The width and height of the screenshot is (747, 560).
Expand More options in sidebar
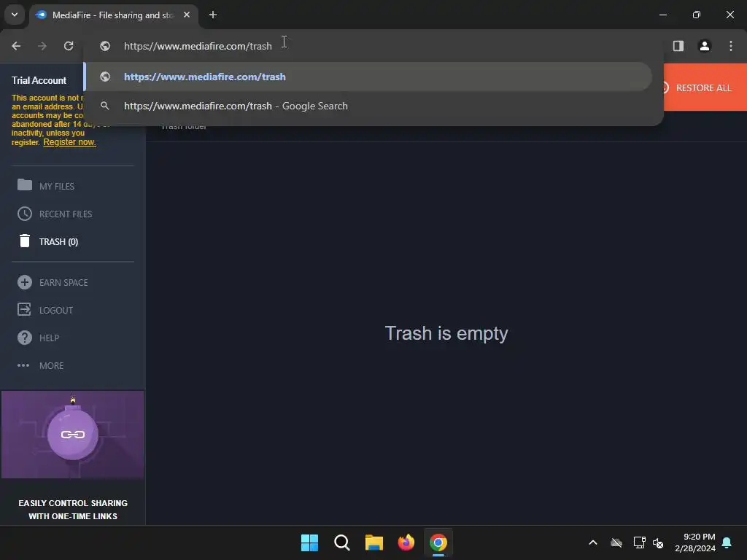tap(52, 366)
